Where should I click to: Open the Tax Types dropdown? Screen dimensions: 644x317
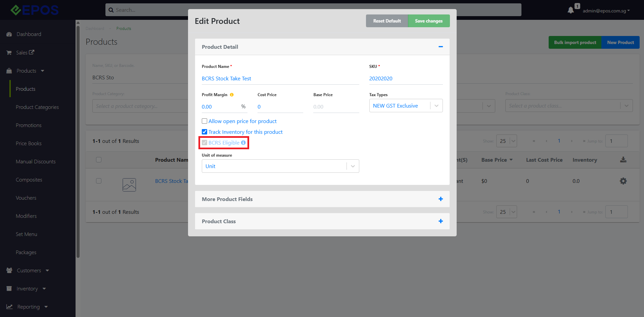pyautogui.click(x=406, y=106)
